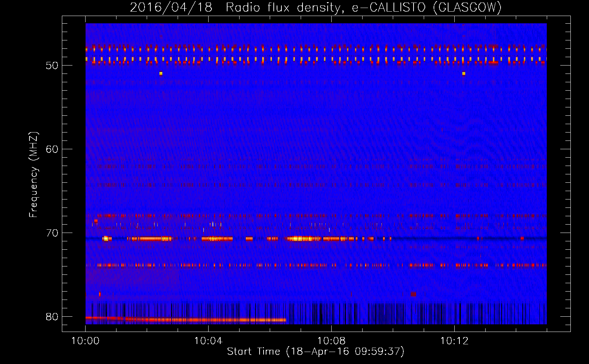This screenshot has height=364, width=589.
Task: Click the 70 frequency tick label
Action: [52, 233]
